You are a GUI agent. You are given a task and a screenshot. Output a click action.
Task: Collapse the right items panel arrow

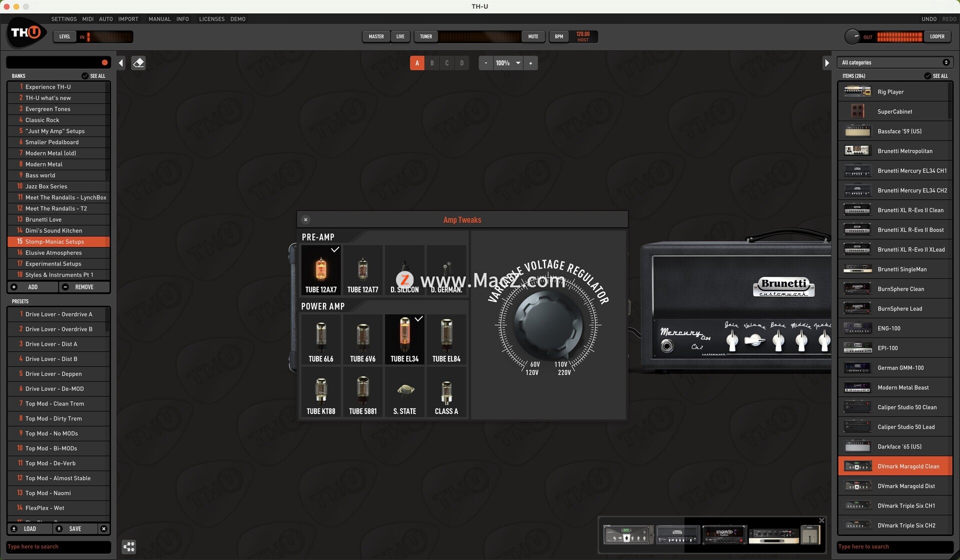coord(826,63)
